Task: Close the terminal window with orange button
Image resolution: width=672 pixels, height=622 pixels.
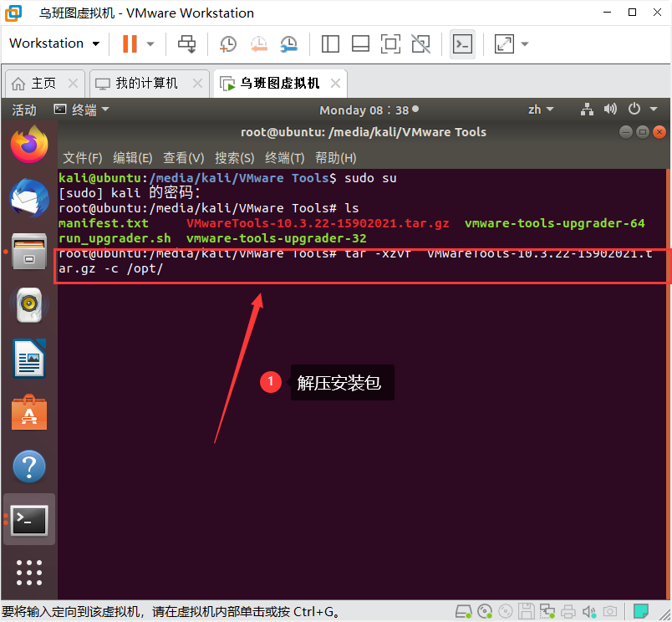Action: (659, 132)
